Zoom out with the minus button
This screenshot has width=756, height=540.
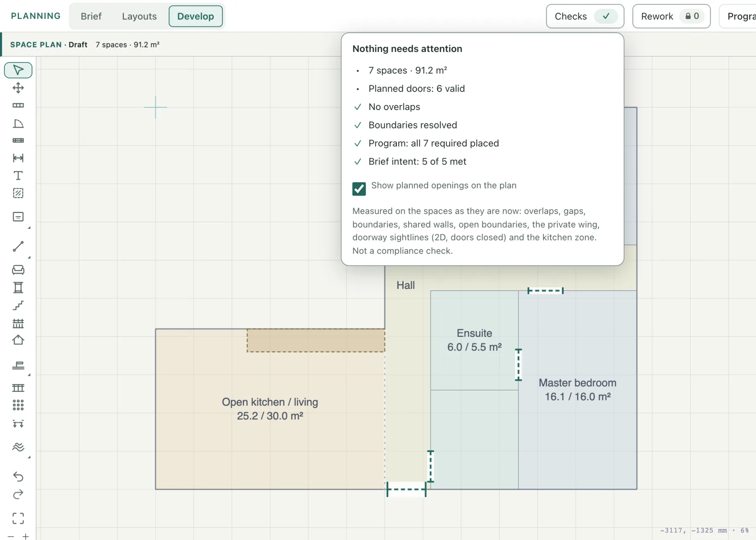click(11, 537)
